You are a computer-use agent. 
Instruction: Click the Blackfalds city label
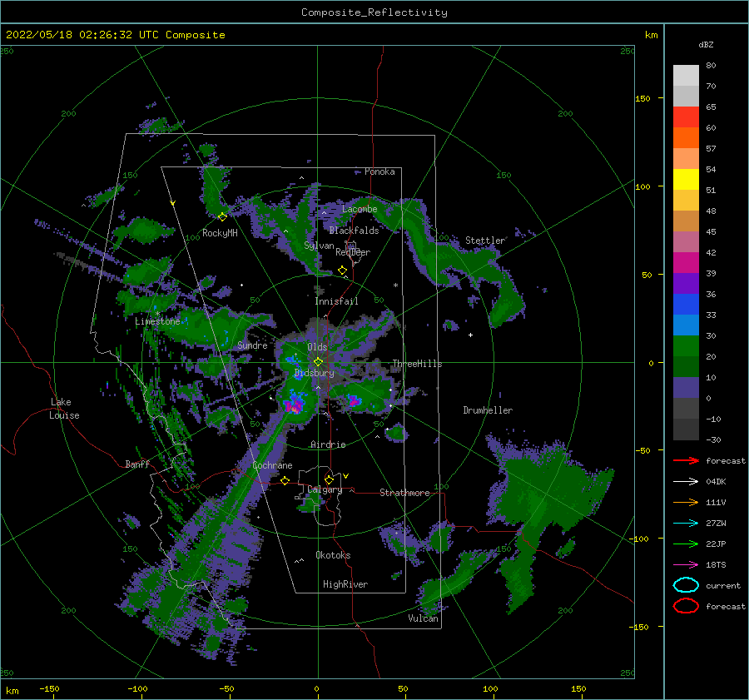354,231
